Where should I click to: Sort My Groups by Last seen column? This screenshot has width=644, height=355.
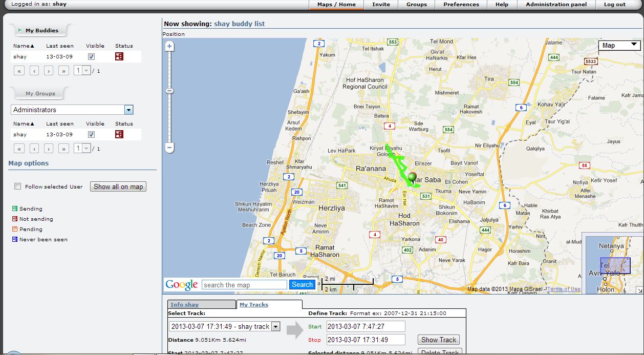60,123
